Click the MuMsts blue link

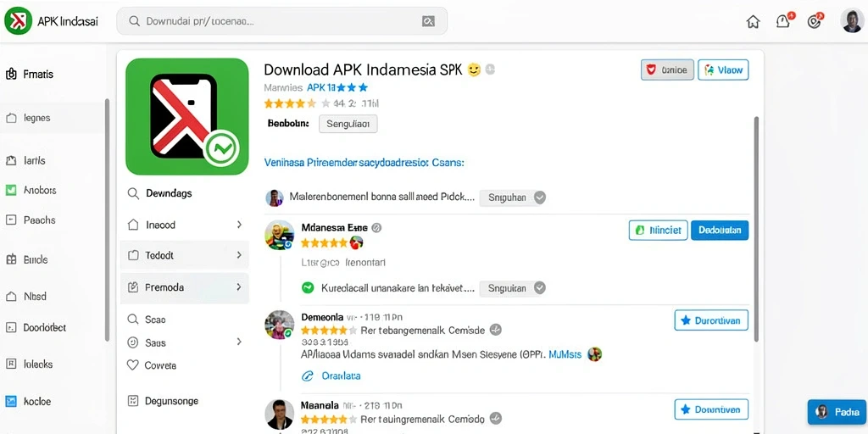click(565, 354)
